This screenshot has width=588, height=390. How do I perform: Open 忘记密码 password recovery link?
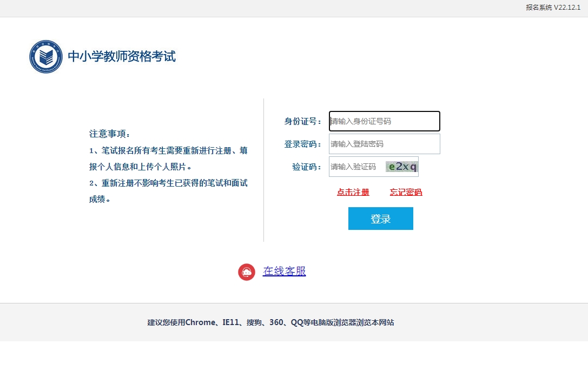coord(406,192)
